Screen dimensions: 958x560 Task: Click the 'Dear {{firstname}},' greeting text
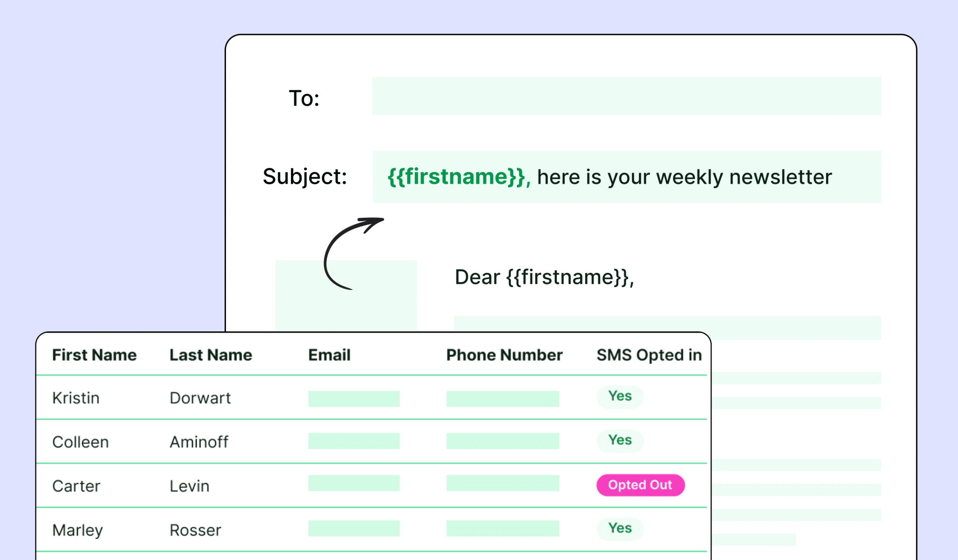(544, 277)
